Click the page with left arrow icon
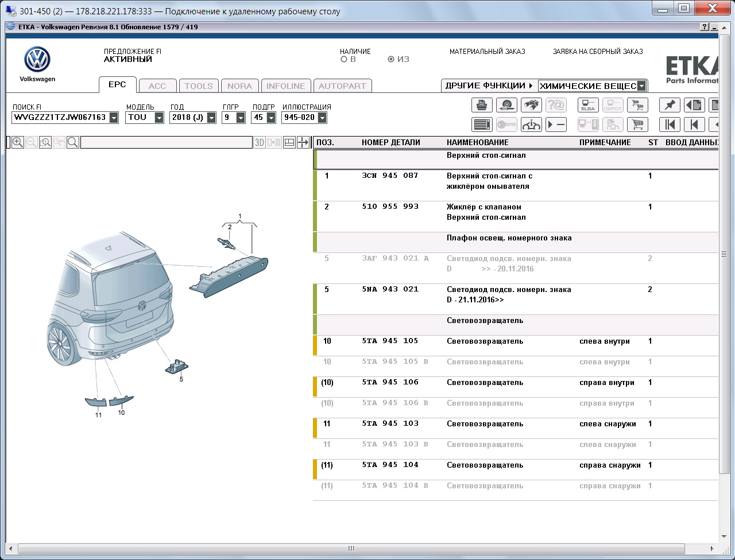The image size is (735, 560). coord(694,105)
